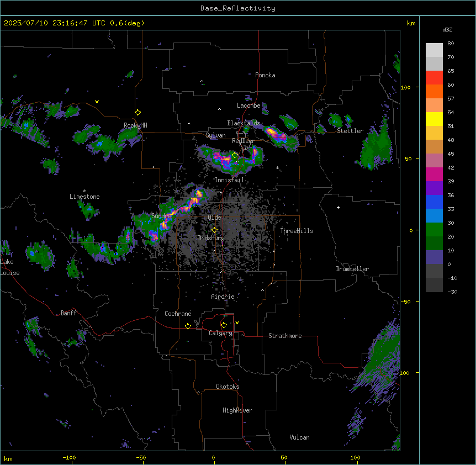Select the Olds label
This screenshot has width=476, height=465.
[x=214, y=218]
